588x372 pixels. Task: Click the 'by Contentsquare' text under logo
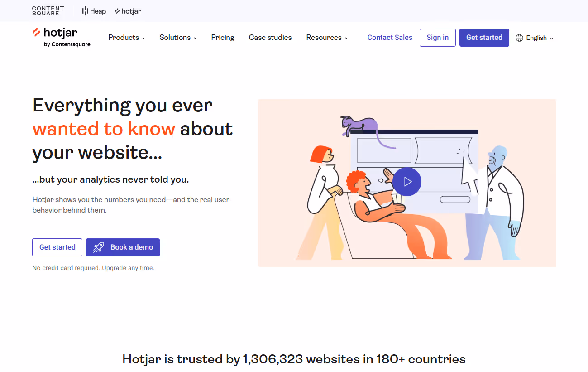67,44
